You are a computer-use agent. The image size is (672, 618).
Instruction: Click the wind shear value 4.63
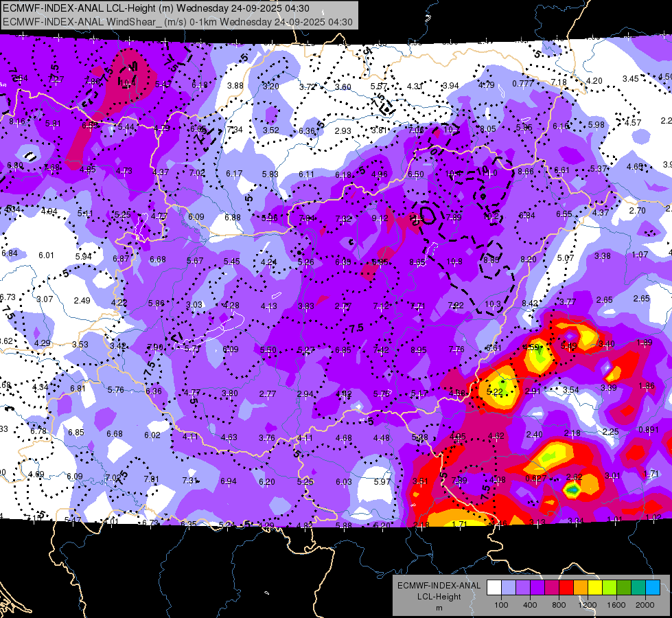(x=229, y=437)
